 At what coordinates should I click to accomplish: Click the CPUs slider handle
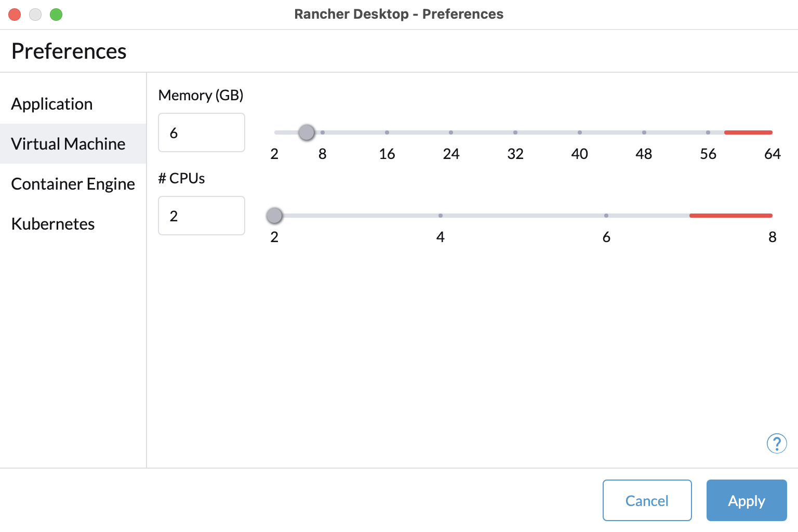pos(274,216)
